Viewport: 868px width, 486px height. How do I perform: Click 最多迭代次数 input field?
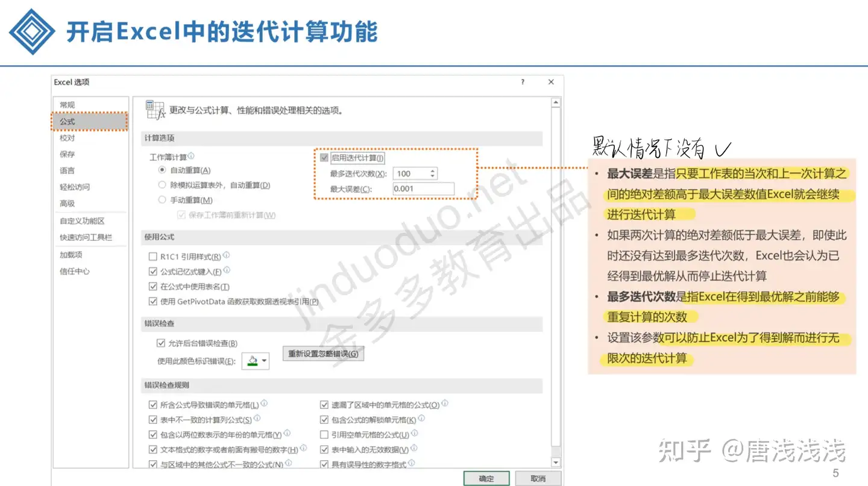(410, 173)
